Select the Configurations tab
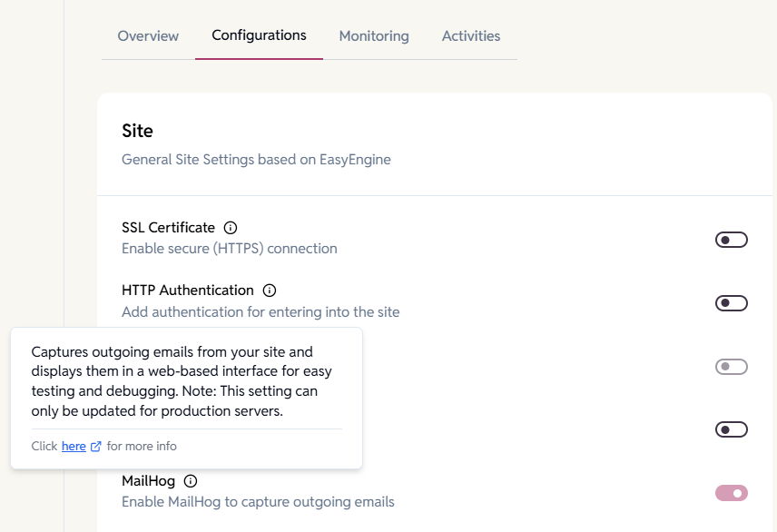 pyautogui.click(x=259, y=35)
